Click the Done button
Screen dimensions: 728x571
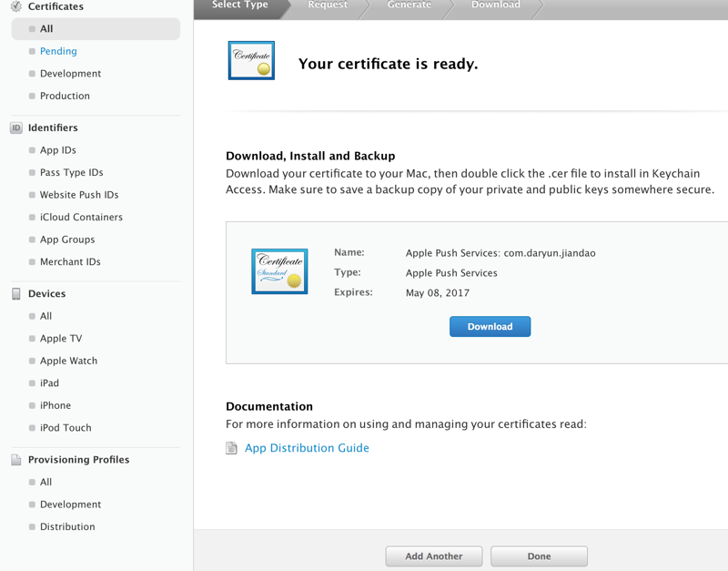tap(539, 556)
